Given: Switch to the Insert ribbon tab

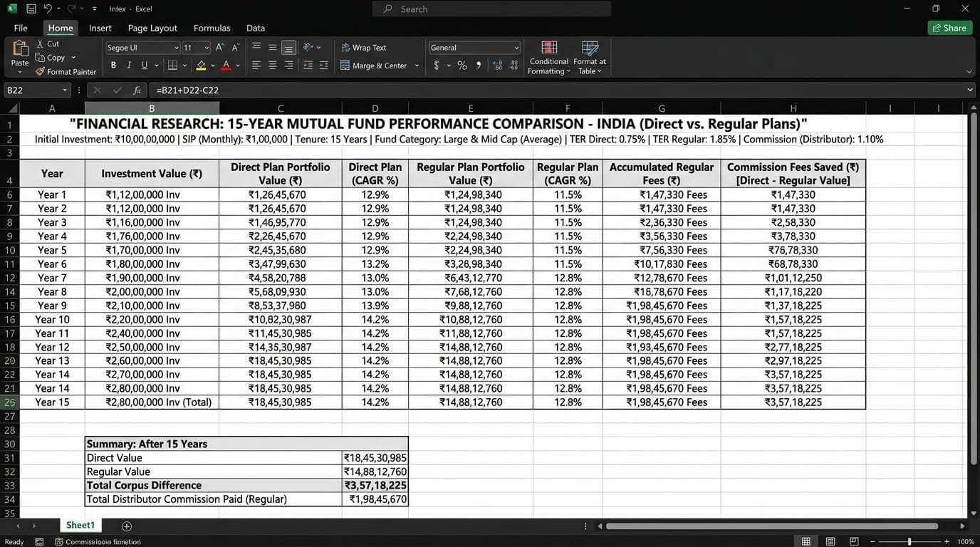Looking at the screenshot, I should click(100, 28).
